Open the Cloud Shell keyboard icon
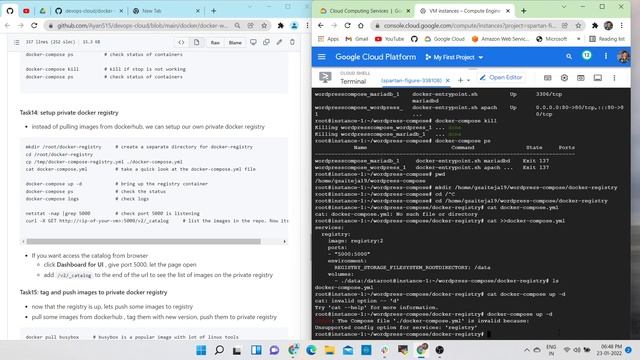This screenshot has width=640, height=360. 547,78
